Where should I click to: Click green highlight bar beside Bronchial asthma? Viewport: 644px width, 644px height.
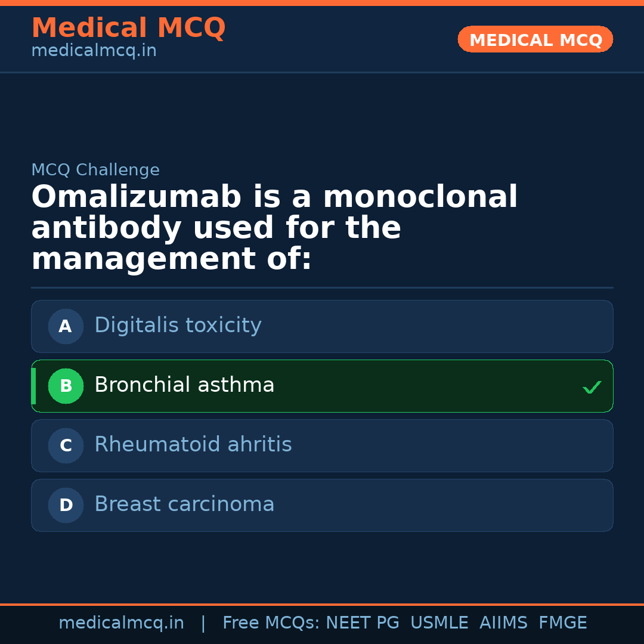coord(33,386)
